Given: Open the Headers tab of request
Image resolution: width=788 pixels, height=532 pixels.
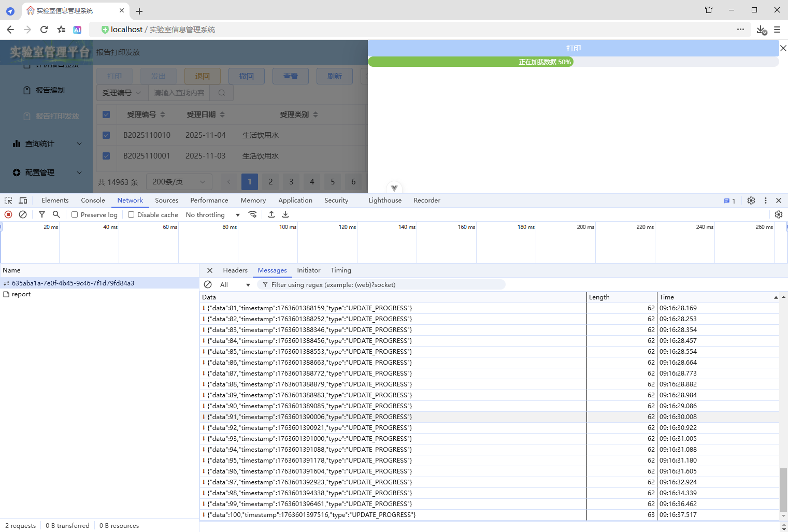Looking at the screenshot, I should point(235,270).
